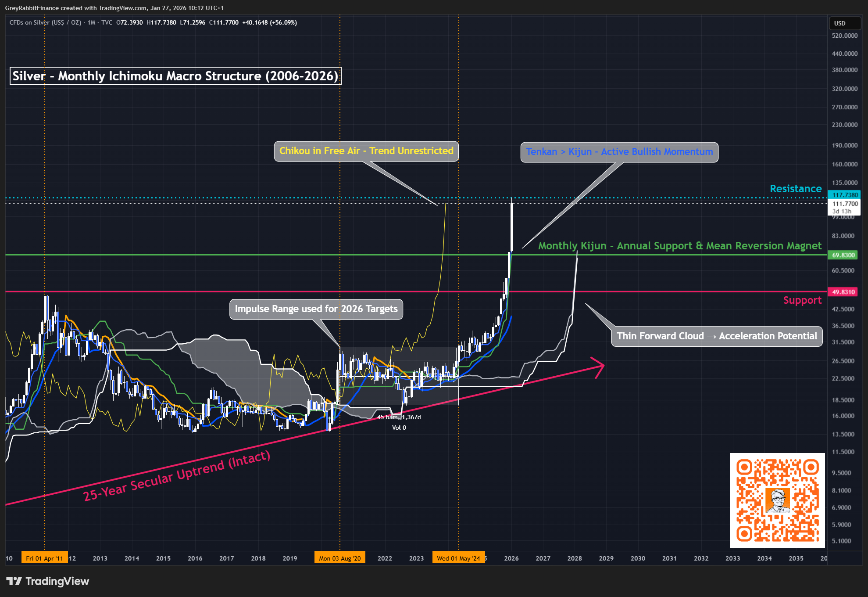Screen dimensions: 868x597
Task: Select the Tenkan > Kijun callout box
Action: coord(619,152)
